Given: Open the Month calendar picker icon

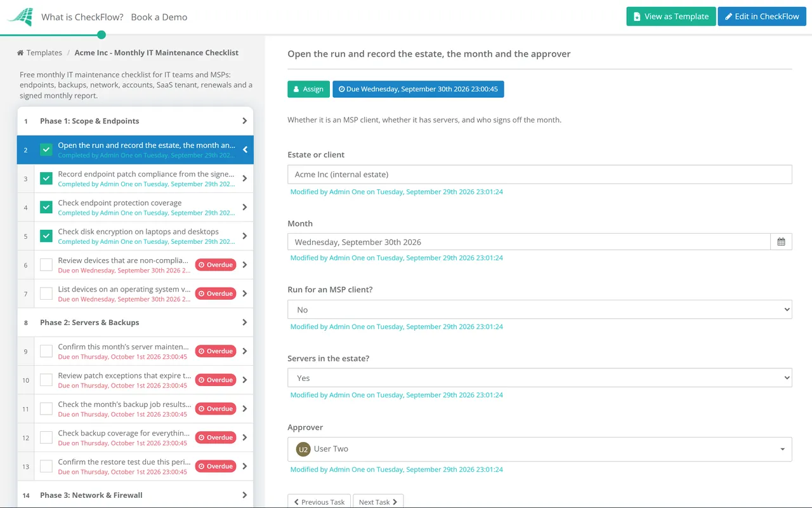Looking at the screenshot, I should pyautogui.click(x=781, y=242).
